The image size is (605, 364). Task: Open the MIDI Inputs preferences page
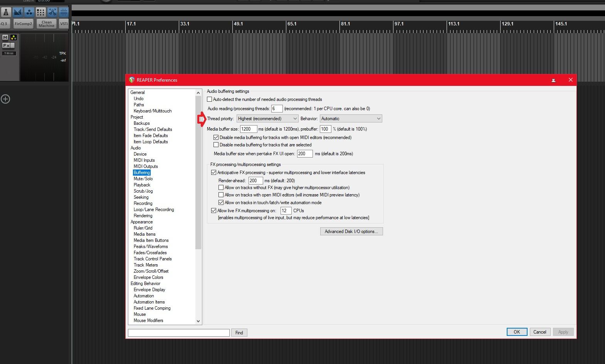(x=144, y=160)
